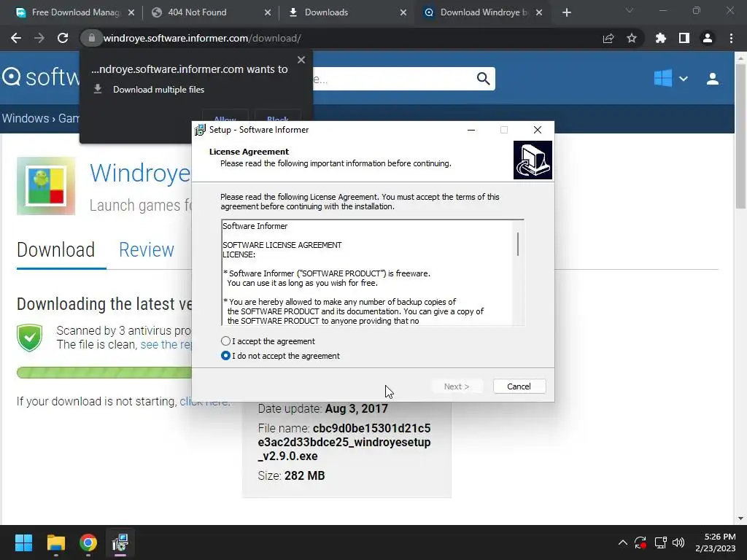
Task: Close the Downloads tab
Action: pos(403,12)
